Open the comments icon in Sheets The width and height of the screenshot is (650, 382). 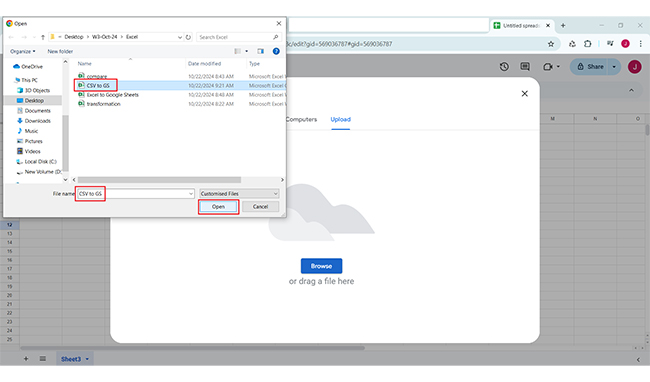click(x=525, y=67)
